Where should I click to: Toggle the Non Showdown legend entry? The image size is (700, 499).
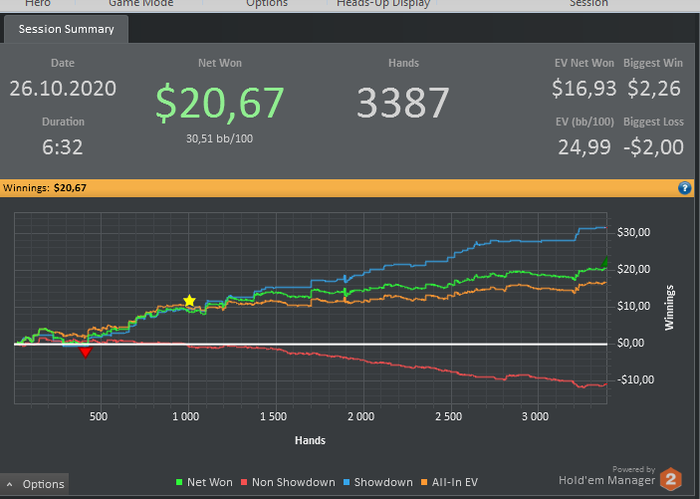pos(288,482)
